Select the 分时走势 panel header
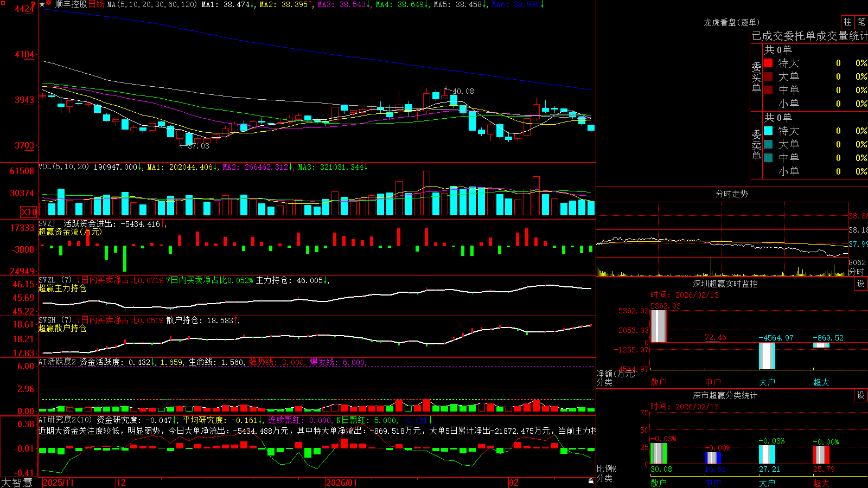This screenshot has height=488, width=868. (x=731, y=194)
